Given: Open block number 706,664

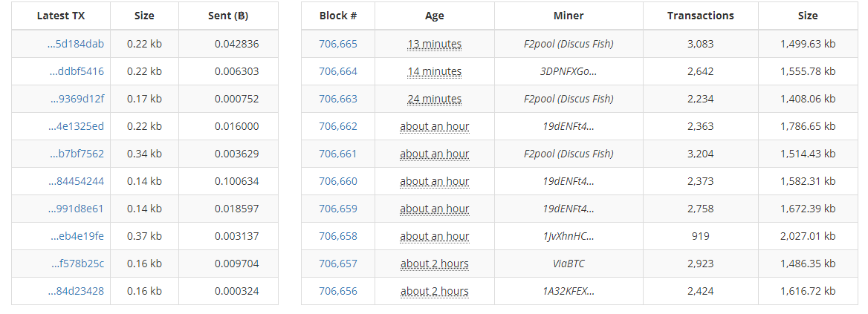Looking at the screenshot, I should pos(338,71).
